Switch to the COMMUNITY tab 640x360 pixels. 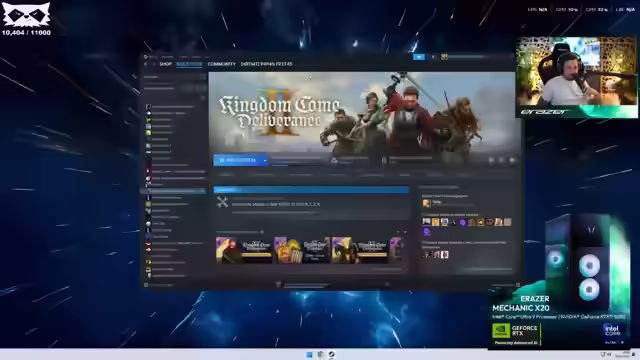[x=222, y=64]
